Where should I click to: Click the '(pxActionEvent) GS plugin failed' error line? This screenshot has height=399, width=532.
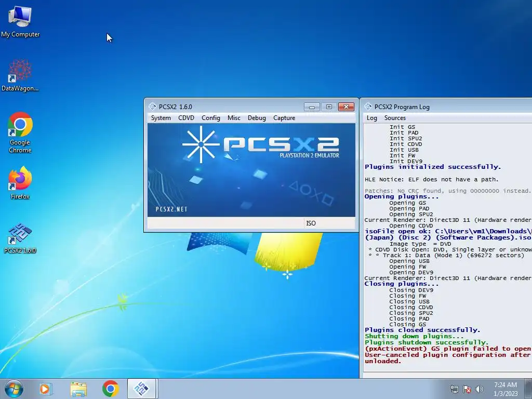(x=448, y=349)
